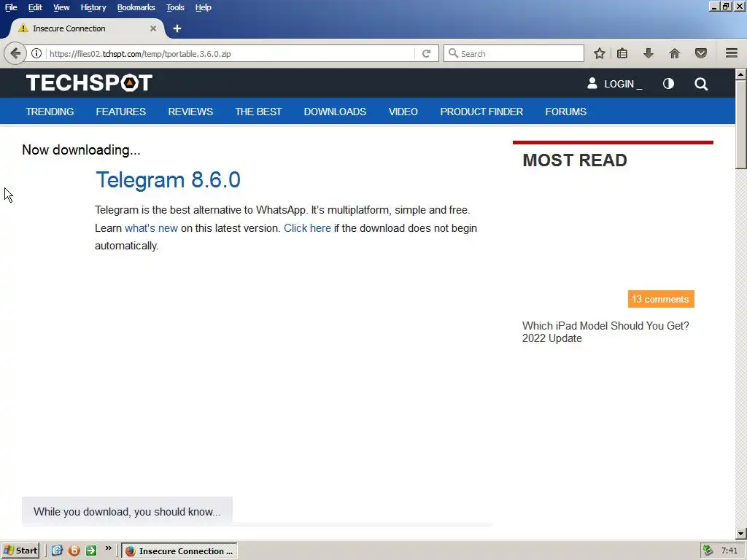
Task: Open the 13 comments badge
Action: click(661, 299)
